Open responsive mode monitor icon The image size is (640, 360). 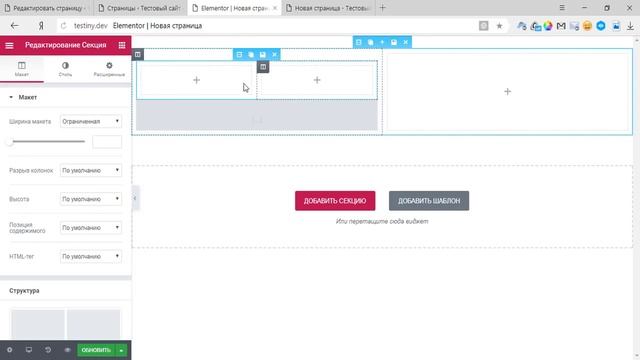click(29, 350)
